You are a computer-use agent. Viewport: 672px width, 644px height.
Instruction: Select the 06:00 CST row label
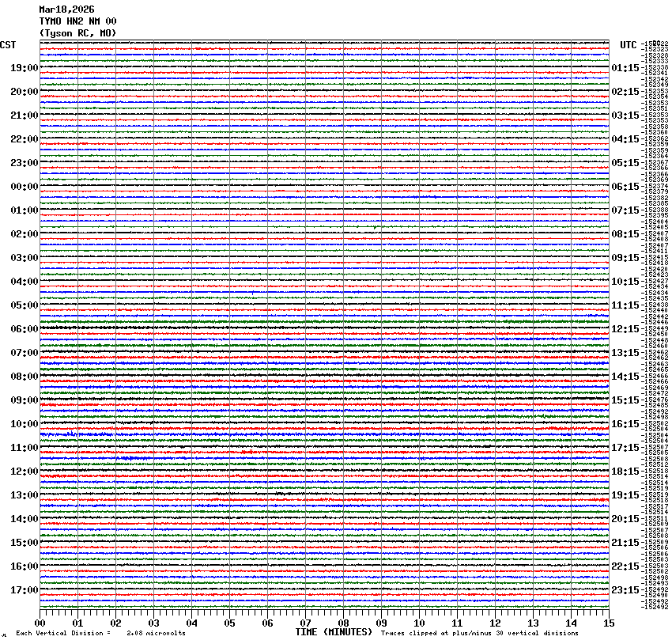click(x=25, y=329)
